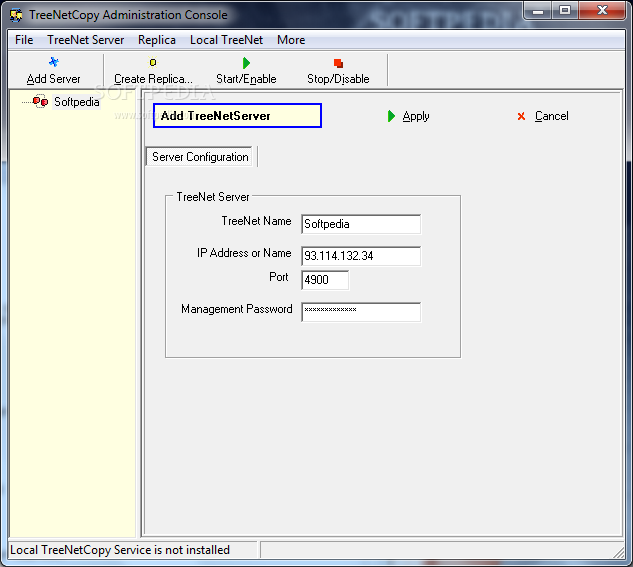This screenshot has width=633, height=567.
Task: Focus the IP Address or Name field
Action: point(361,256)
